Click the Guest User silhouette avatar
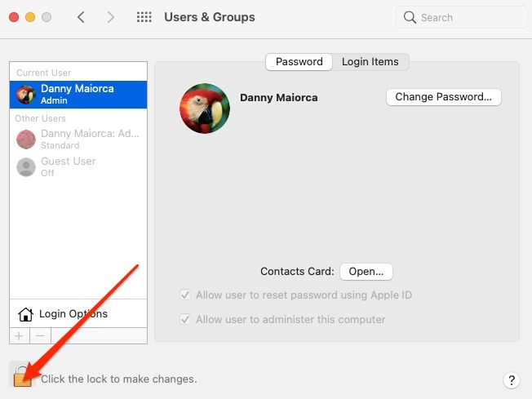Screen dimensions: 532x399 [x=26, y=167]
